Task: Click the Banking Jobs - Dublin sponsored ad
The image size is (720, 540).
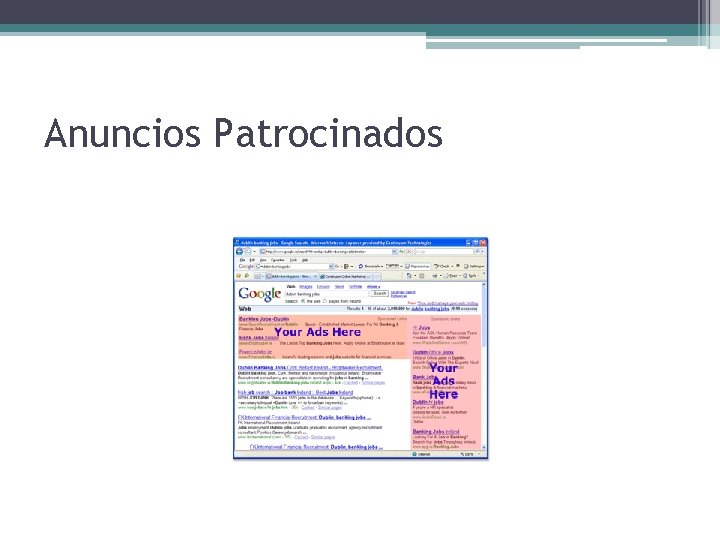Action: click(264, 319)
